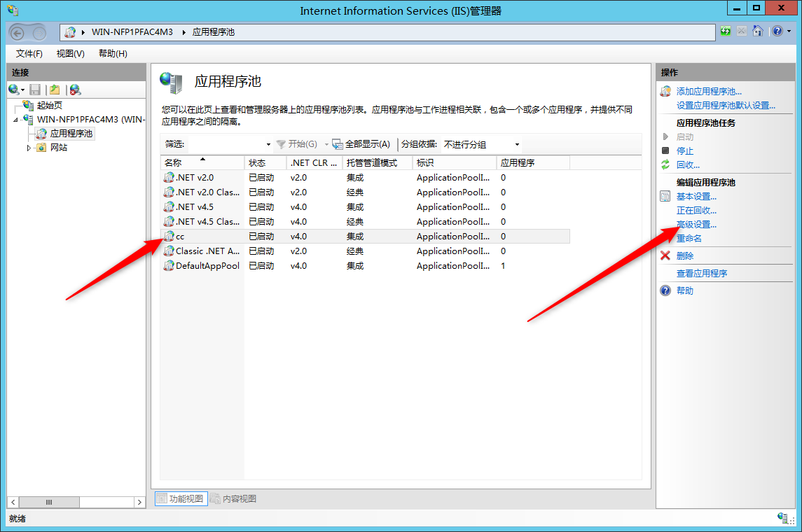Image resolution: width=802 pixels, height=532 pixels.
Task: Click the 网站 folder icon in tree
Action: point(41,148)
